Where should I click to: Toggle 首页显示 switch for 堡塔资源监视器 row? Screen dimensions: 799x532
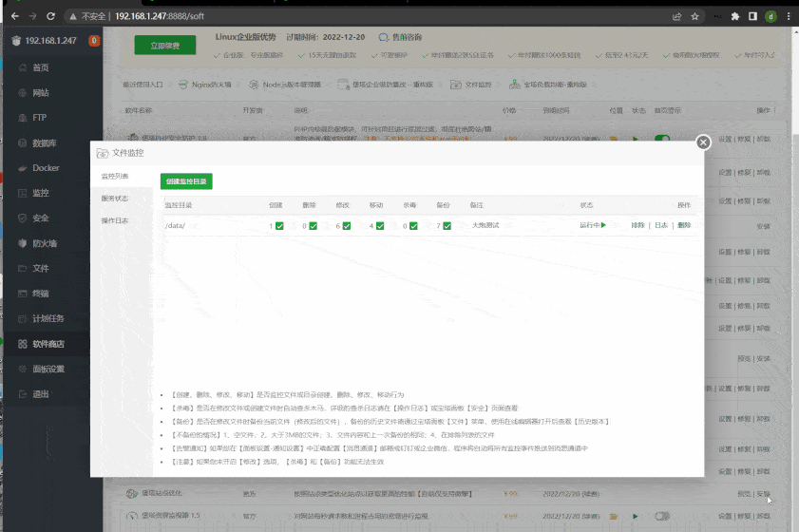pos(662,516)
